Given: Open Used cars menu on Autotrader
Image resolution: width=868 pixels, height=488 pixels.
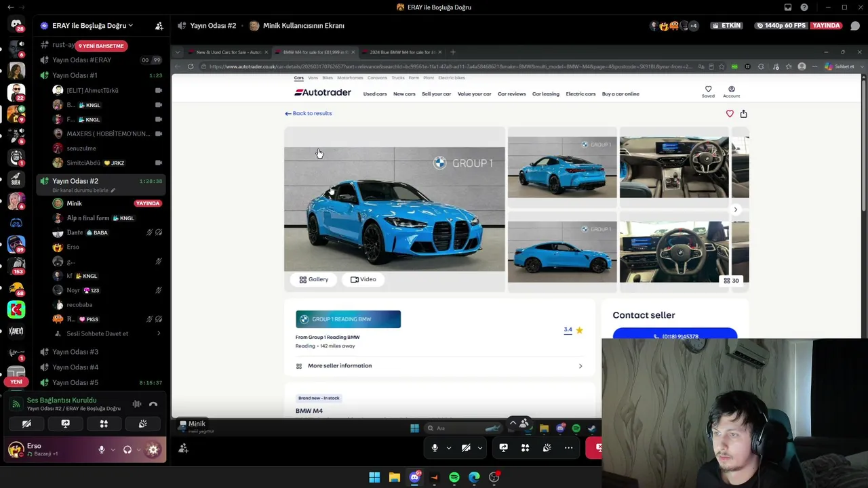Looking at the screenshot, I should (375, 94).
